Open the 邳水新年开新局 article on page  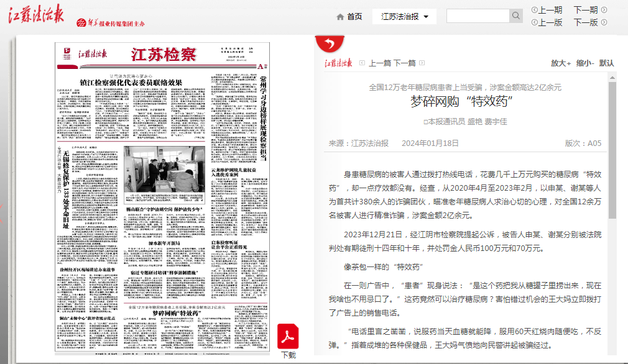[x=164, y=243]
